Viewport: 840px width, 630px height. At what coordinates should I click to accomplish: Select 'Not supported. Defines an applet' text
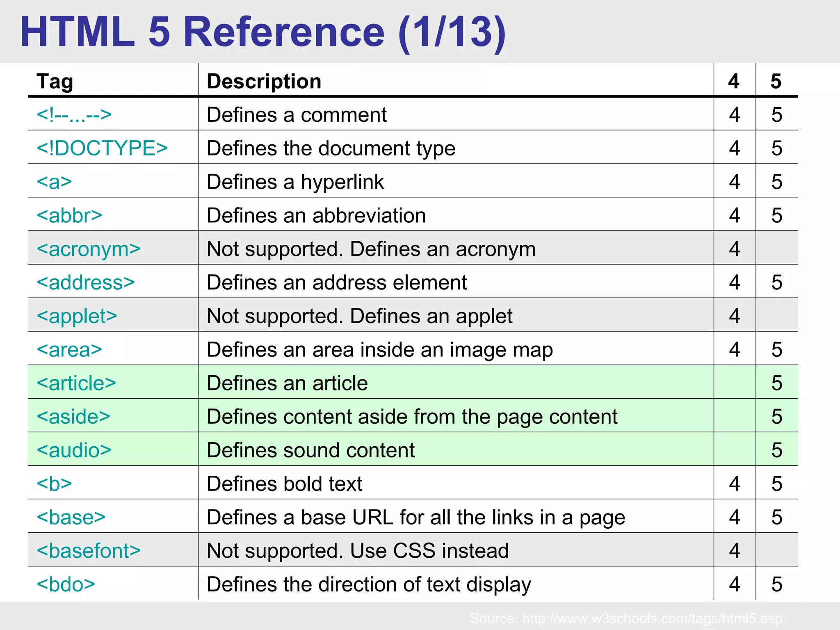(359, 316)
